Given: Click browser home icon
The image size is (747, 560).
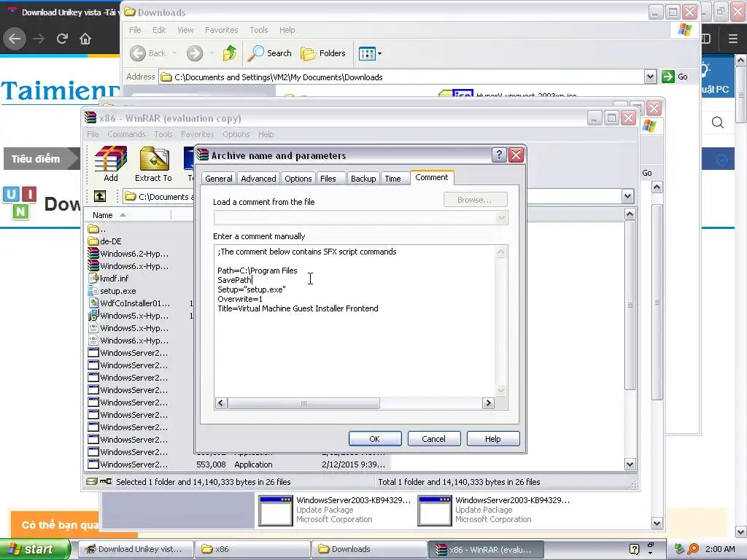Looking at the screenshot, I should point(85,39).
